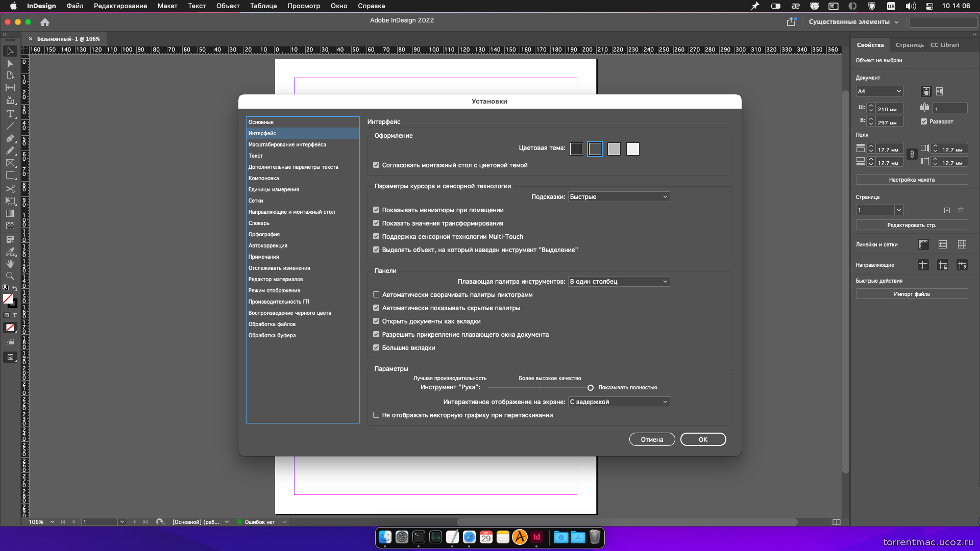This screenshot has height=551, width=980.
Task: Open the 'Таблица' menu
Action: click(263, 6)
